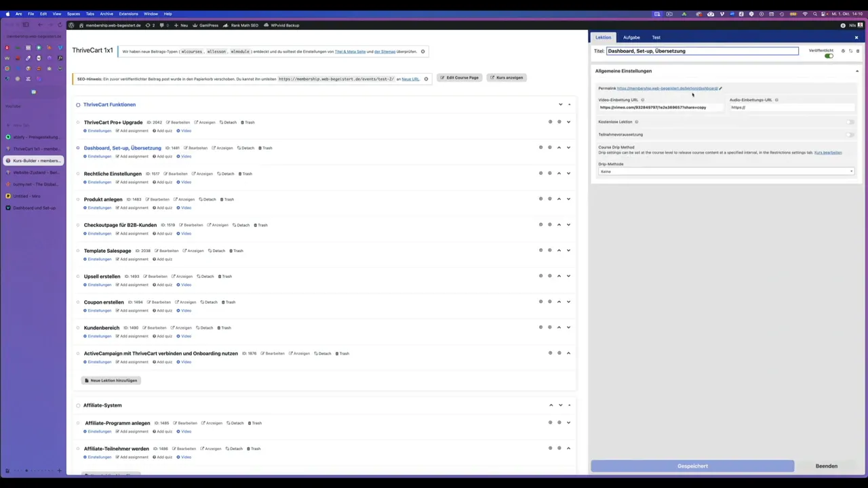The image size is (868, 488).
Task: Click the Neue Lektion hinzufügen button
Action: coord(111,380)
